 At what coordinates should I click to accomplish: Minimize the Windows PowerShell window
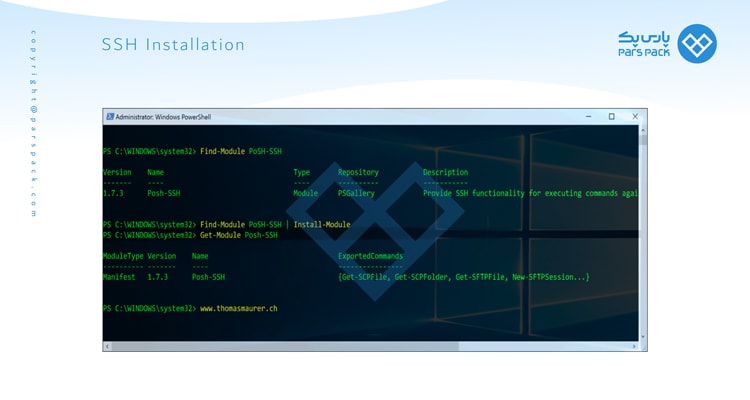click(588, 117)
